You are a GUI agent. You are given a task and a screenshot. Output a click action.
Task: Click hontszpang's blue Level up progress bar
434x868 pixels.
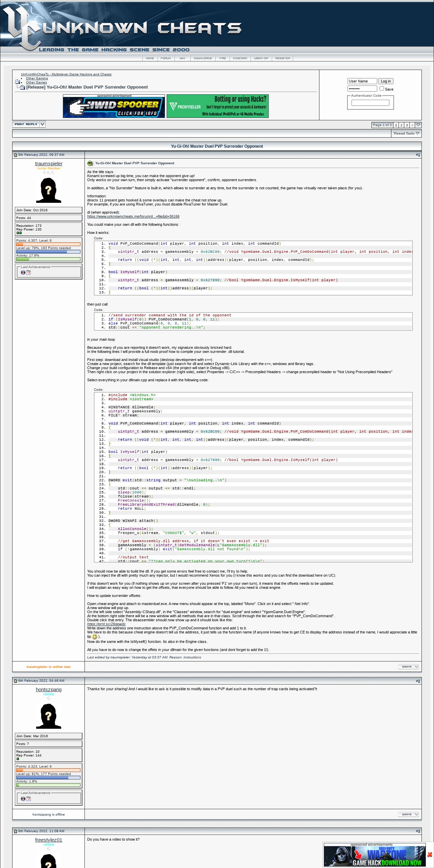[48, 778]
